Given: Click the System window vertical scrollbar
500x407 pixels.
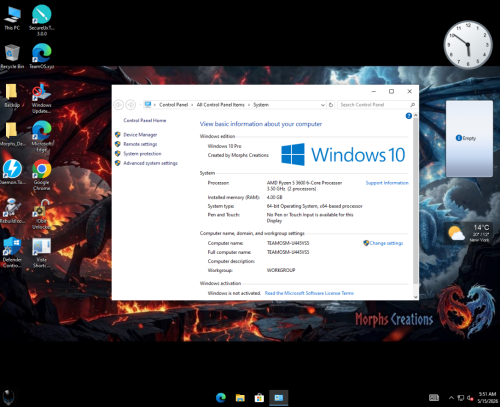Looking at the screenshot, I should tap(415, 206).
